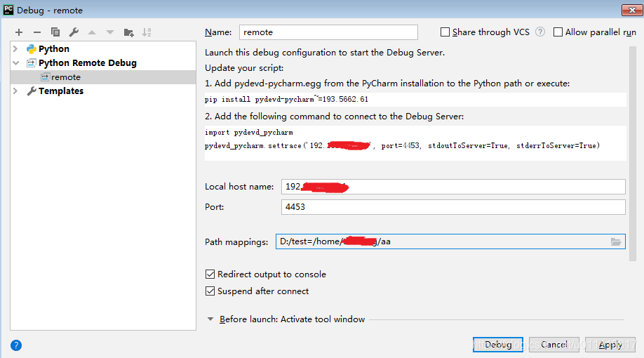Image resolution: width=644 pixels, height=358 pixels.
Task: Click the 'Before launch: Activate tool window' label
Action: (292, 319)
